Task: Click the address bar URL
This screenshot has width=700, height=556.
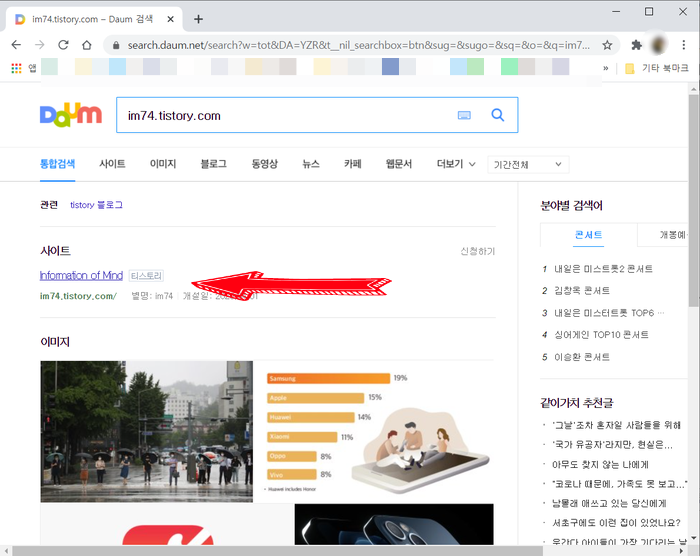Action: coord(358,45)
